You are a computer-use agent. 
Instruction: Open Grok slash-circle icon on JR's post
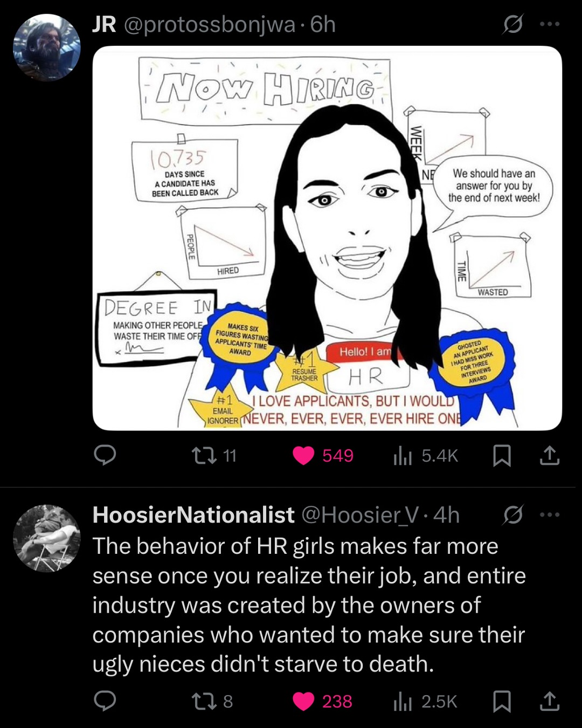pyautogui.click(x=513, y=24)
